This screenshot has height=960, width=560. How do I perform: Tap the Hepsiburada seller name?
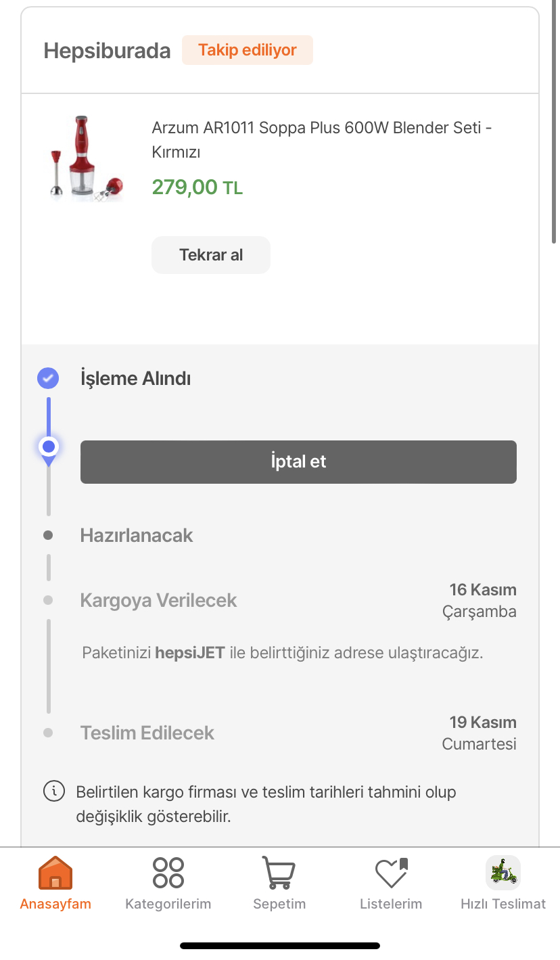point(107,51)
